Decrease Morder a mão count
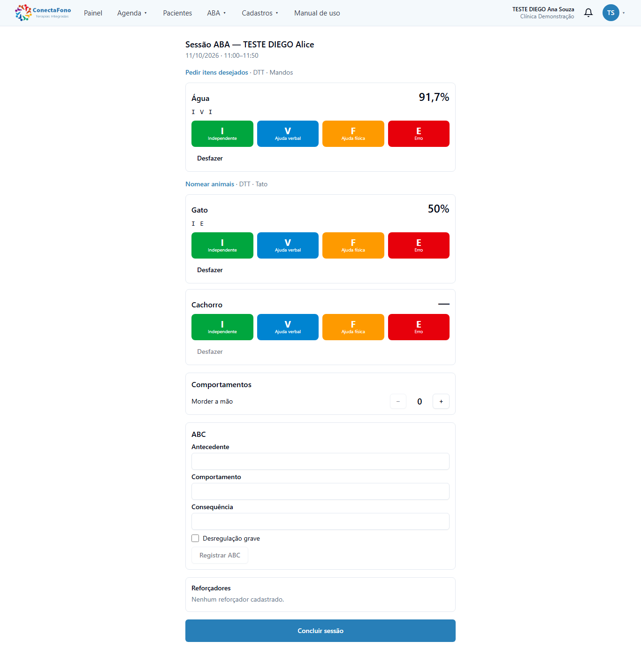The image size is (641, 672). click(398, 401)
